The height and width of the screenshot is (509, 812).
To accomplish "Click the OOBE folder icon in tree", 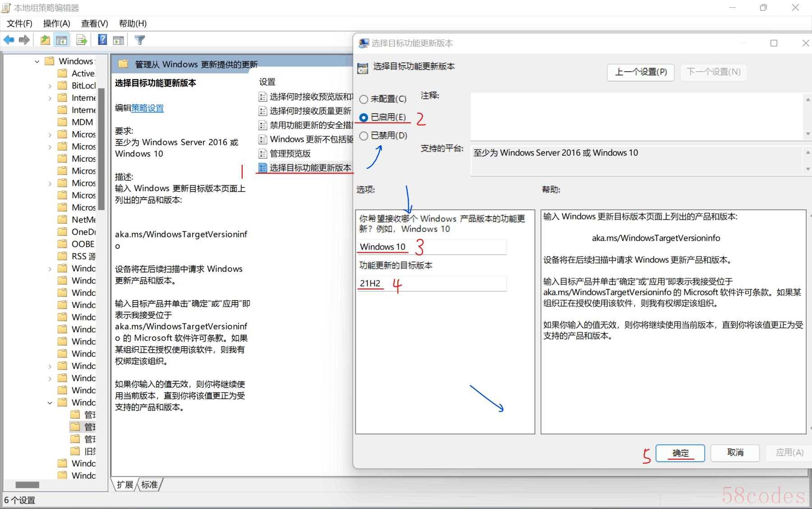I will pos(63,244).
